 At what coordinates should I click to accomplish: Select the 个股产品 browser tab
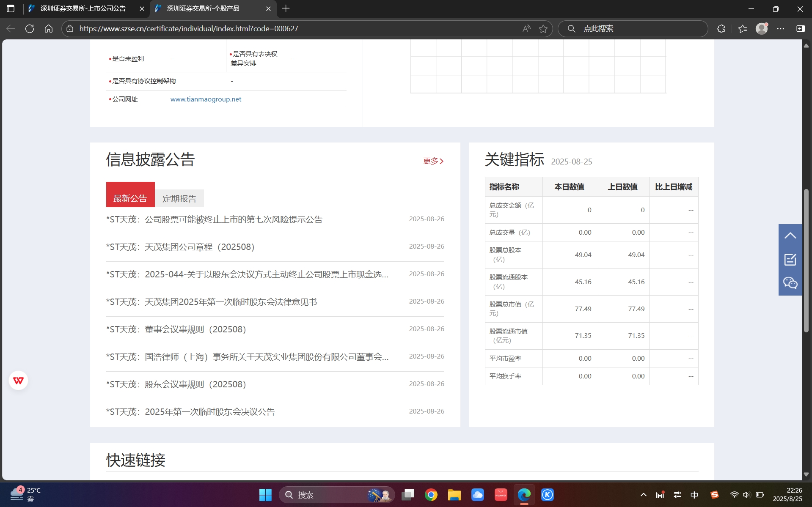[203, 8]
